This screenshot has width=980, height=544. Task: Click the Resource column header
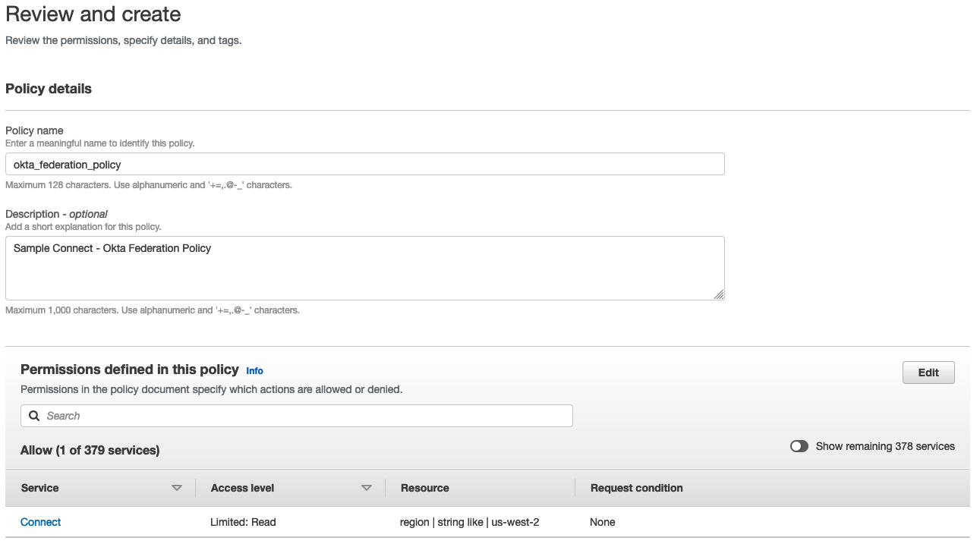click(425, 488)
